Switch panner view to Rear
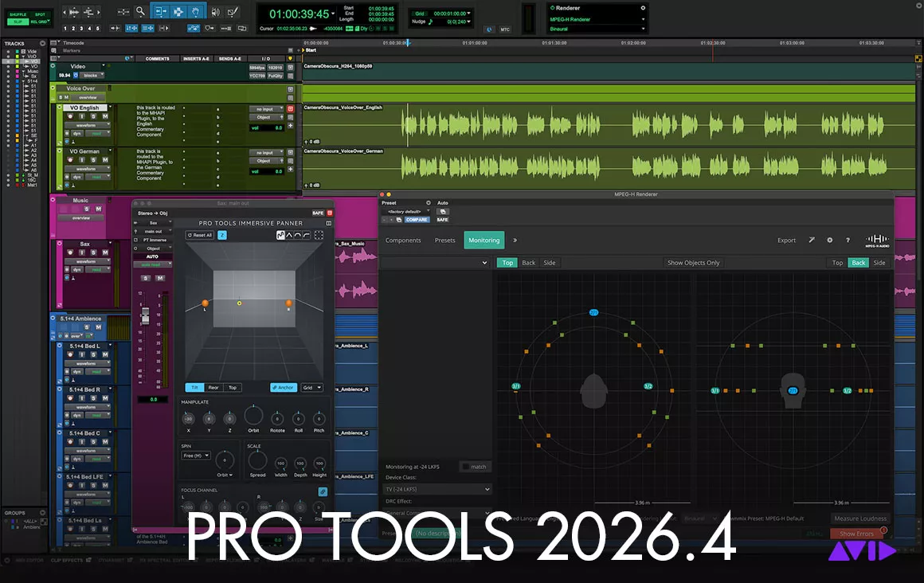 (x=213, y=387)
